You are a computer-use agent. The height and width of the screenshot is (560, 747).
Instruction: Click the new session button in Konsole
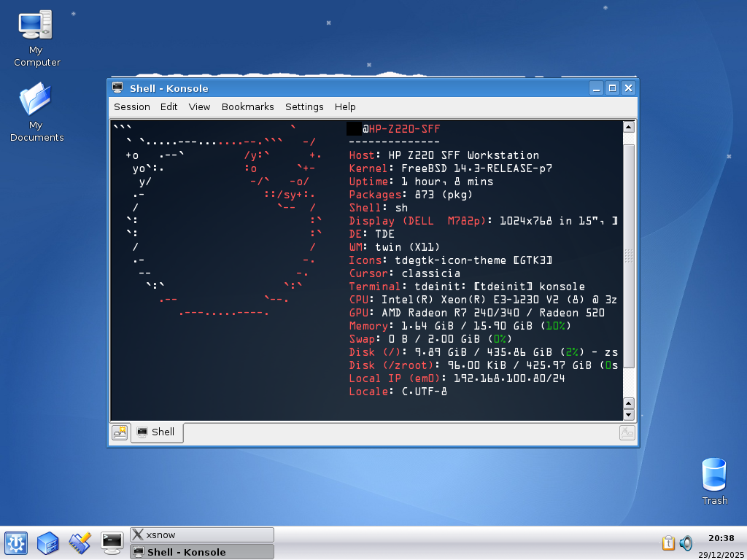tap(120, 432)
